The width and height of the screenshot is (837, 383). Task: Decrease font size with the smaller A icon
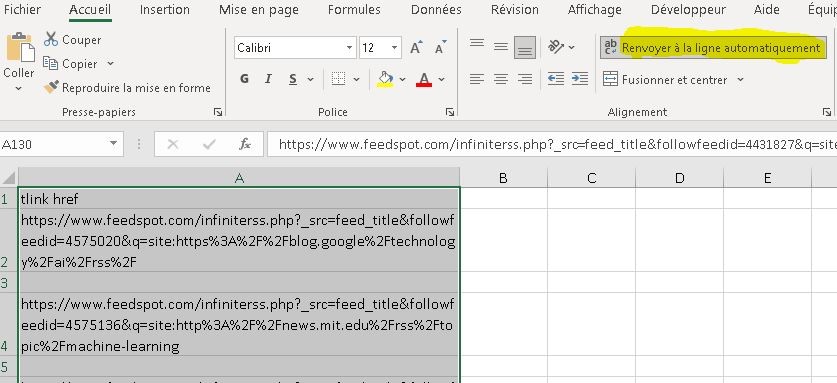tap(440, 48)
